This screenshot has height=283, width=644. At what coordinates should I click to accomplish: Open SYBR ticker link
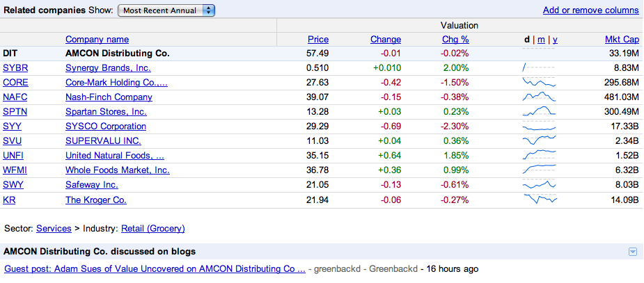point(15,67)
